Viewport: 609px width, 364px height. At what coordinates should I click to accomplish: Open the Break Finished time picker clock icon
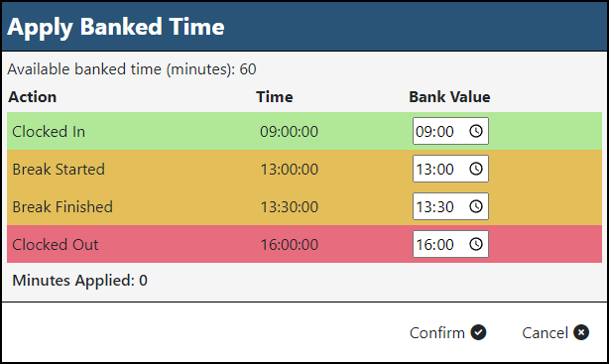(x=476, y=206)
